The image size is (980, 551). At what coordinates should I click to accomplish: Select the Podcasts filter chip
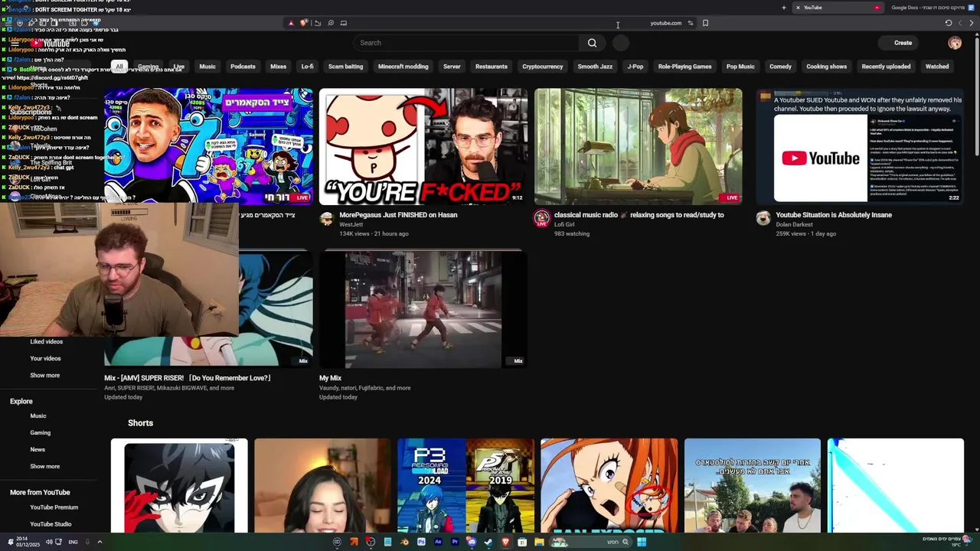(243, 67)
